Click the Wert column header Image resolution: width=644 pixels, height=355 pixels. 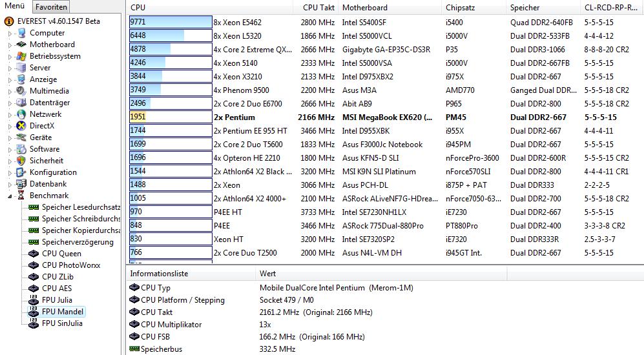(381, 273)
